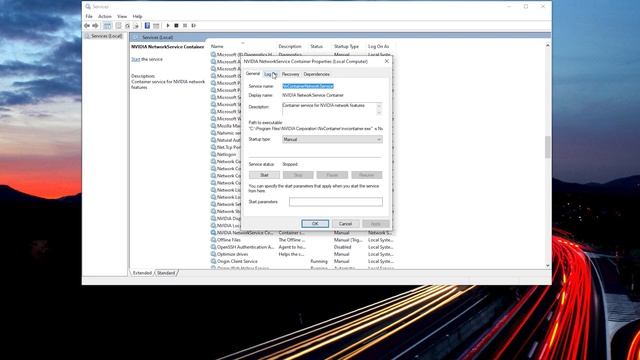Click the Action Pane toolbar icon next to Help
The width and height of the screenshot is (640, 360).
(x=156, y=26)
